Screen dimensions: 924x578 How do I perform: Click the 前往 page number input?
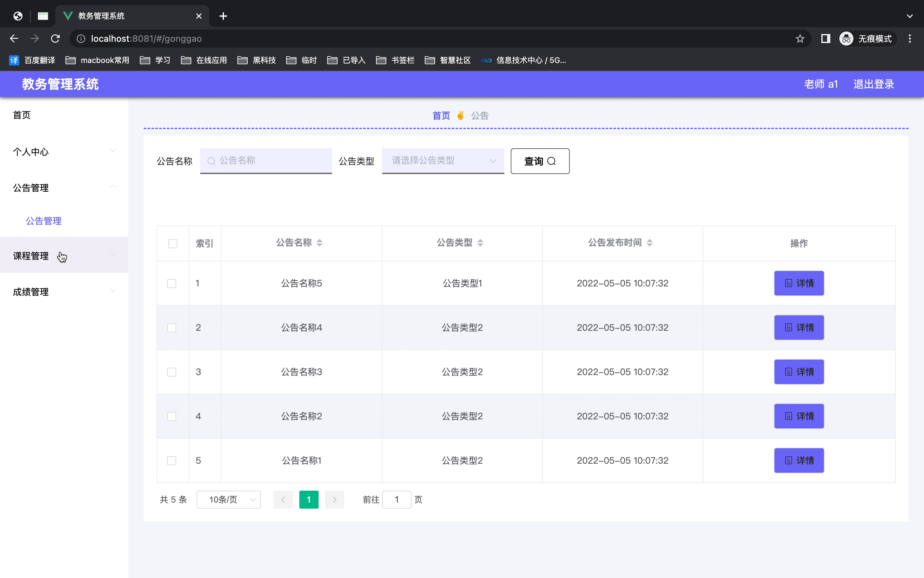pyautogui.click(x=397, y=500)
